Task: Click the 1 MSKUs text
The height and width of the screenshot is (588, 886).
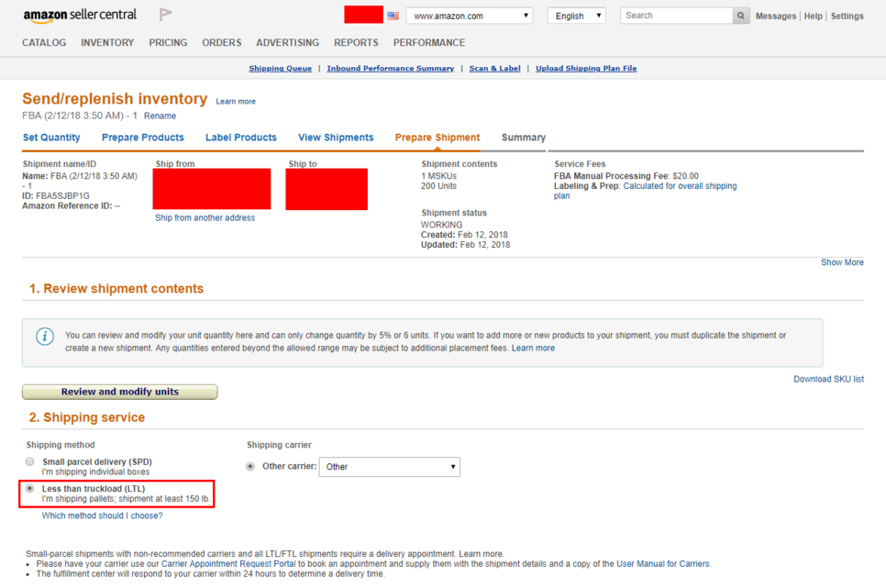Action: click(x=438, y=176)
